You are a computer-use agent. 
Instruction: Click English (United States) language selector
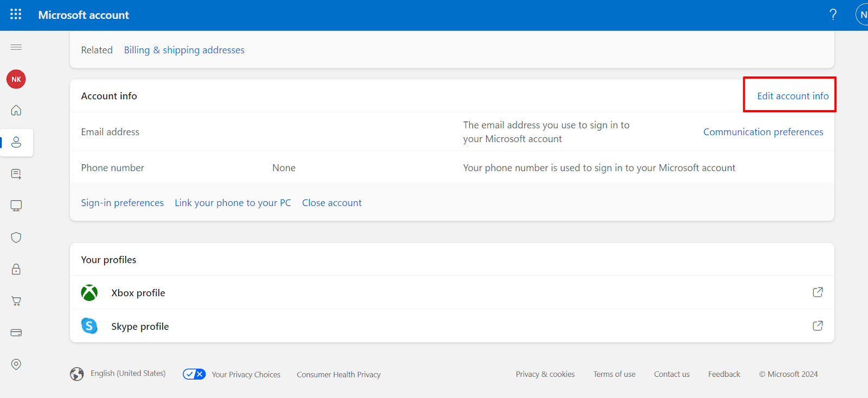pyautogui.click(x=128, y=373)
